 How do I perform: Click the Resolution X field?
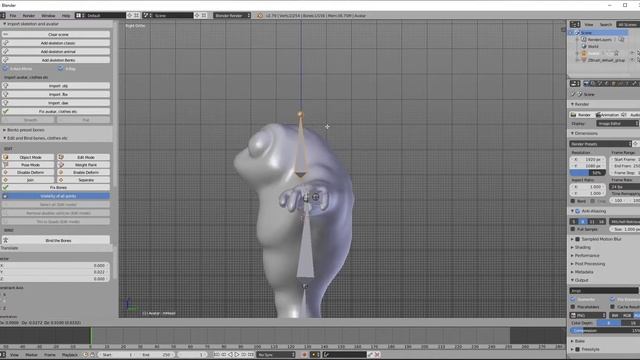(587, 159)
